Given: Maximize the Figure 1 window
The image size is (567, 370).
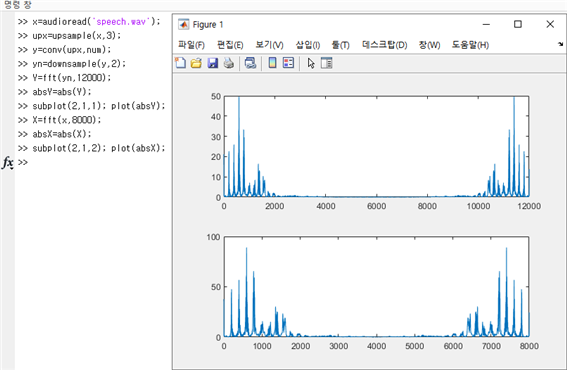Looking at the screenshot, I should point(518,24).
